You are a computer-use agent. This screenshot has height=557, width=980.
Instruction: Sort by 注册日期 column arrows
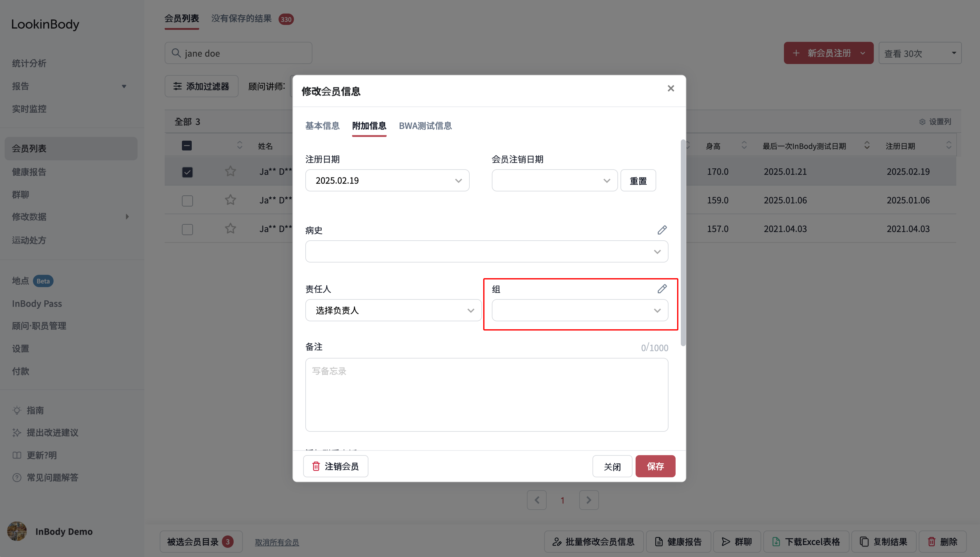pos(949,145)
